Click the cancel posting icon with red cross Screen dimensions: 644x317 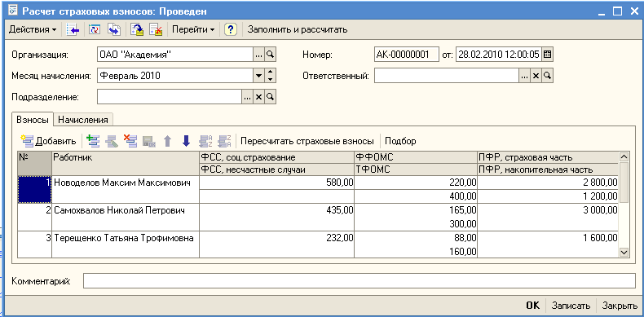[x=156, y=29]
